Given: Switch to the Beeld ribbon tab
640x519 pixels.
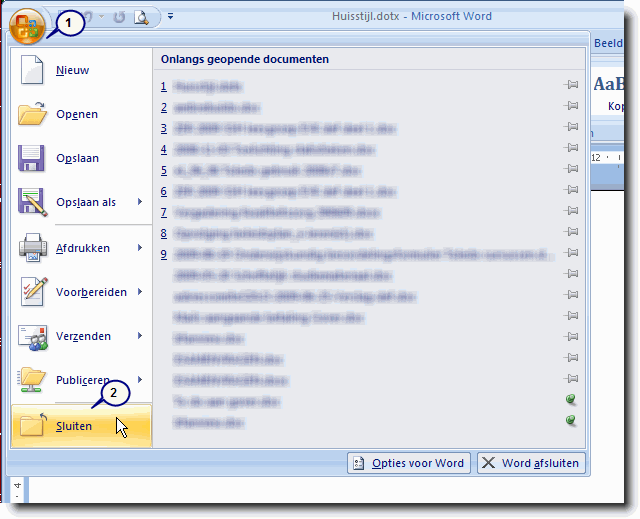Looking at the screenshot, I should click(x=608, y=44).
